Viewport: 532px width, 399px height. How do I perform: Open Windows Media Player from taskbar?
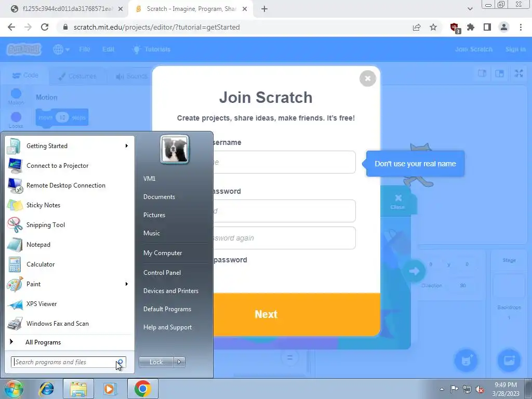click(x=109, y=389)
